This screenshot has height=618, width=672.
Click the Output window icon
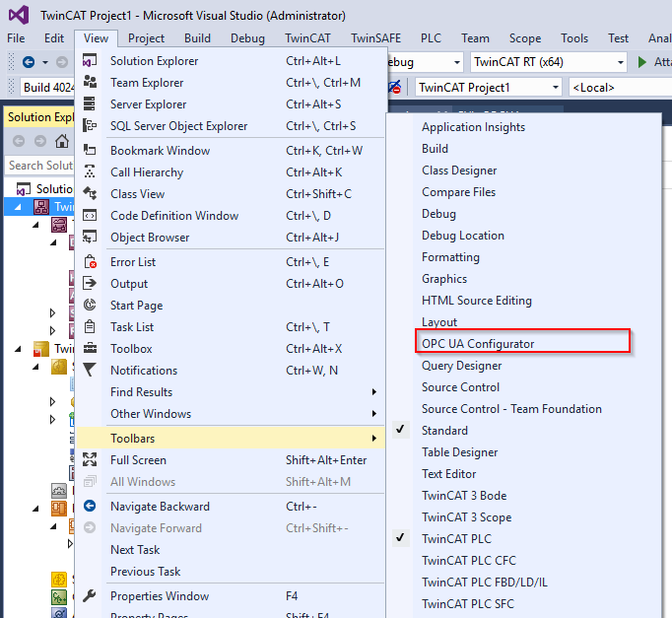pyautogui.click(x=90, y=283)
